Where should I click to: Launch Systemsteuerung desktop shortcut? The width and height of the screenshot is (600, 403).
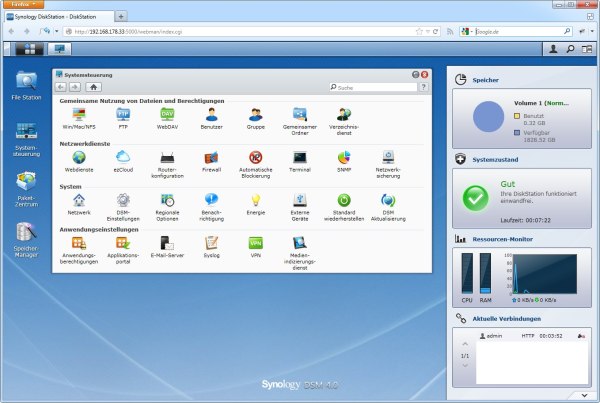[26, 139]
